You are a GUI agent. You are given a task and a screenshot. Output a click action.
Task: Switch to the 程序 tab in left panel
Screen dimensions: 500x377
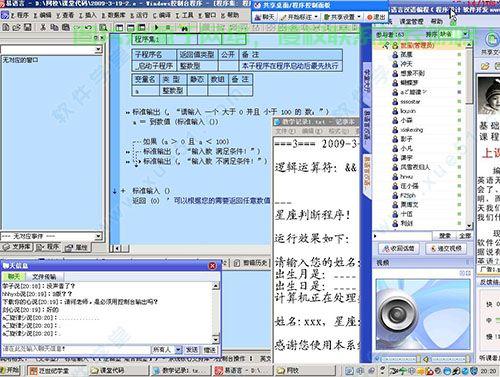(x=47, y=247)
